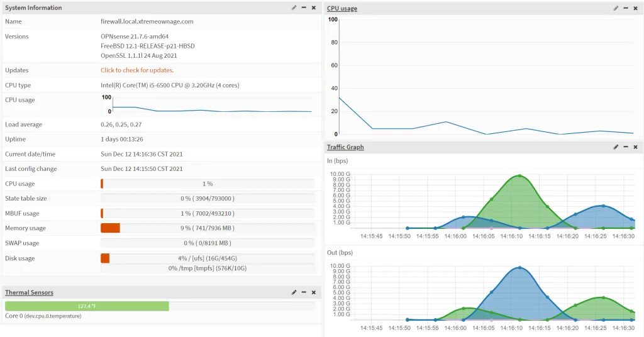This screenshot has height=337, width=644.
Task: Edit the CPU usage widget with pencil icon
Action: coord(616,8)
